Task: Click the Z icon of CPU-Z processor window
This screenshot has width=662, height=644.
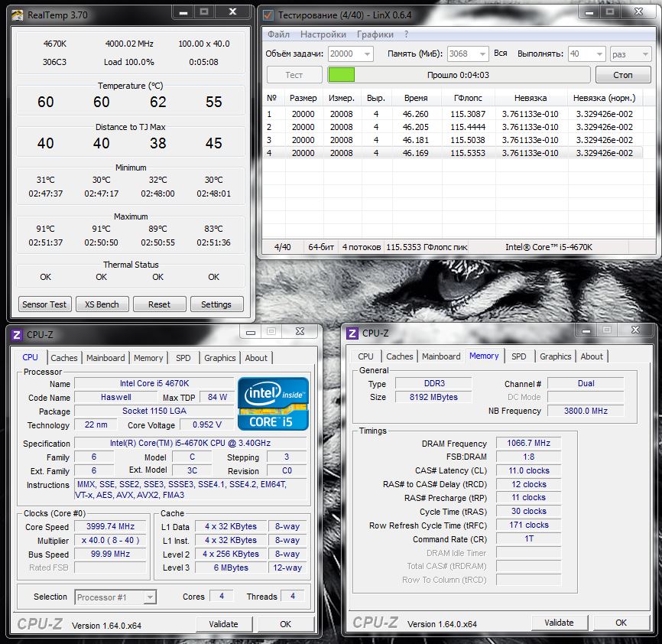Action: click(17, 334)
